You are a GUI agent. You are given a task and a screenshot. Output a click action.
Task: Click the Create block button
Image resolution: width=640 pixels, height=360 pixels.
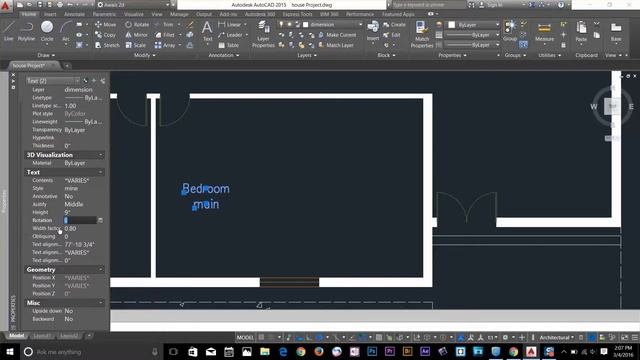394,24
